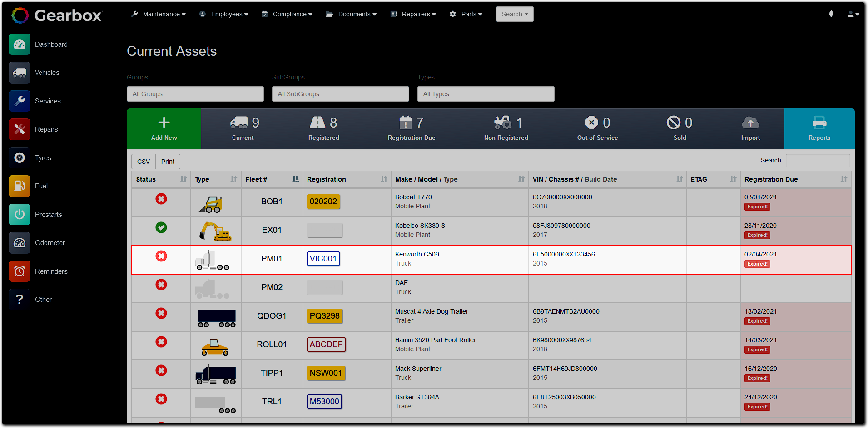The image size is (868, 428).
Task: Click the notifications bell icon
Action: [831, 14]
